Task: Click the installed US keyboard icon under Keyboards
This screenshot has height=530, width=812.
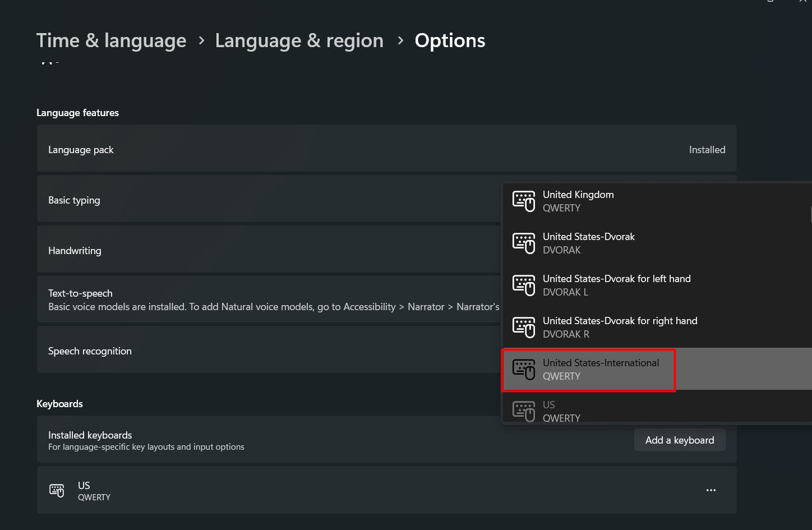Action: pos(57,491)
